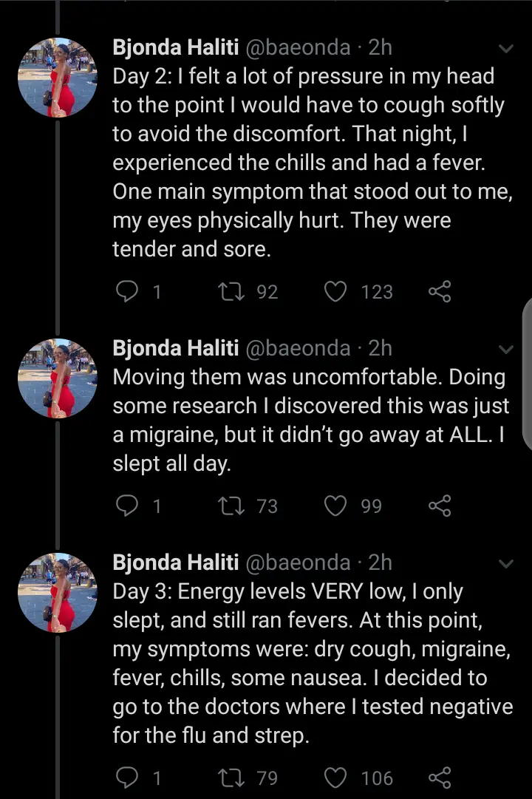
Task: Retweet the Day 2 tweet
Action: (x=231, y=291)
